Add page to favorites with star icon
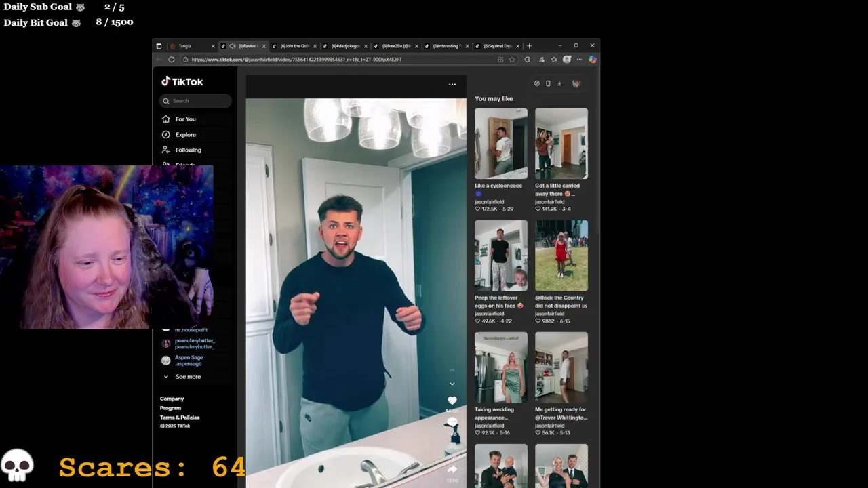This screenshot has width=868, height=488. [512, 60]
